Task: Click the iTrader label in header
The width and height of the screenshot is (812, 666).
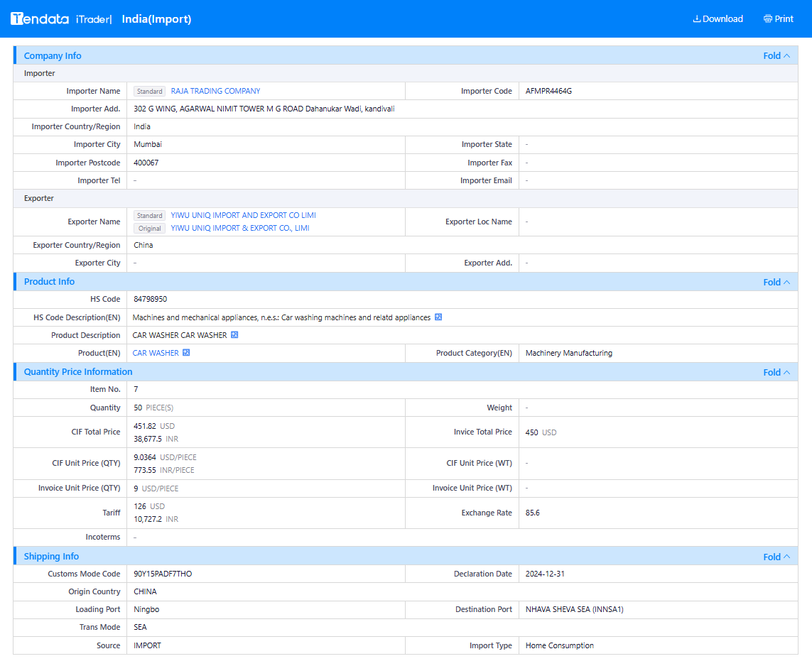Action: pyautogui.click(x=93, y=19)
